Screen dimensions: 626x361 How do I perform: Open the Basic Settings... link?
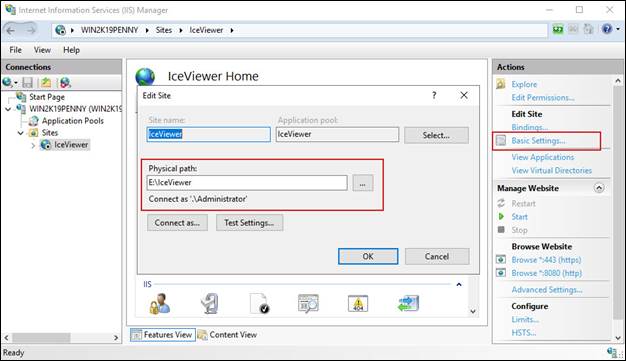pyautogui.click(x=538, y=141)
